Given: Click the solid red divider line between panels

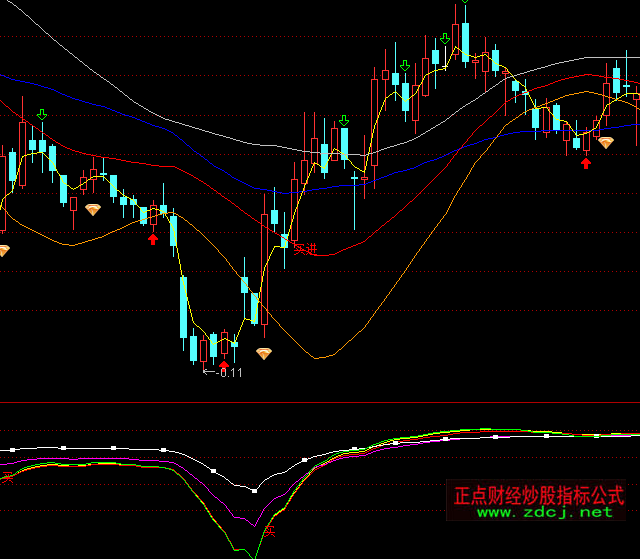Looking at the screenshot, I should (x=320, y=404).
